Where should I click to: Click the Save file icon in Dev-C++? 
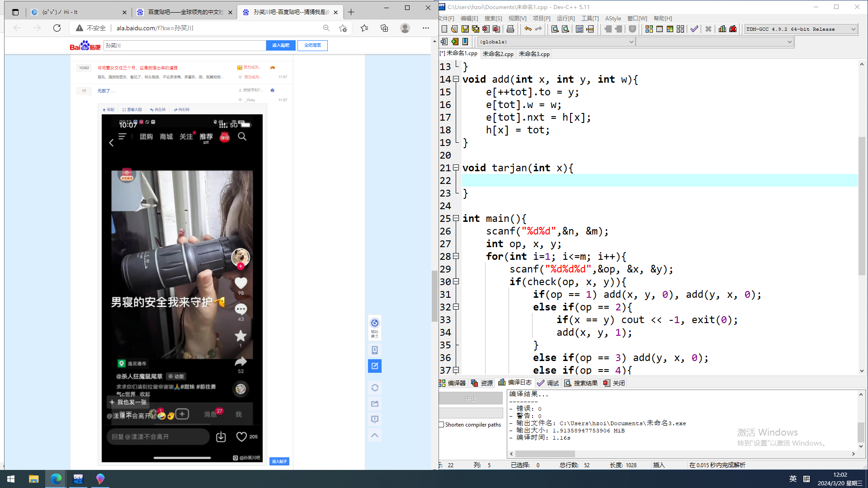point(465,29)
